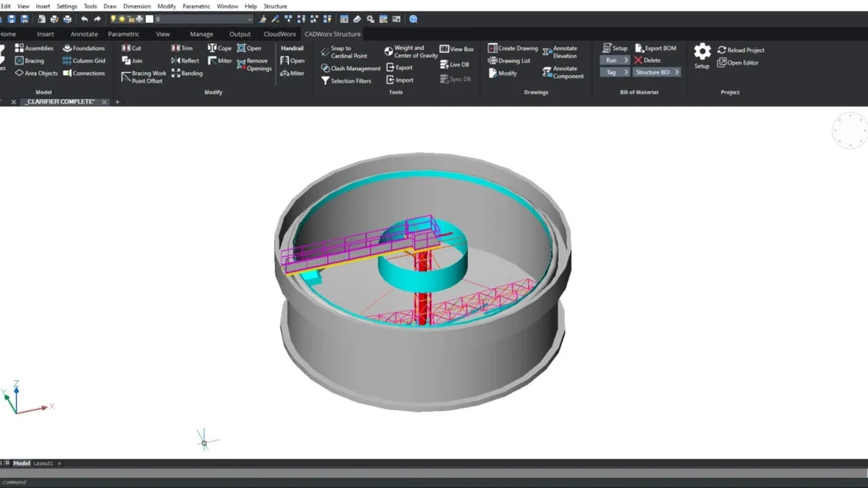Image resolution: width=868 pixels, height=488 pixels.
Task: Toggle the light bulb layer on/off icon
Action: click(114, 19)
